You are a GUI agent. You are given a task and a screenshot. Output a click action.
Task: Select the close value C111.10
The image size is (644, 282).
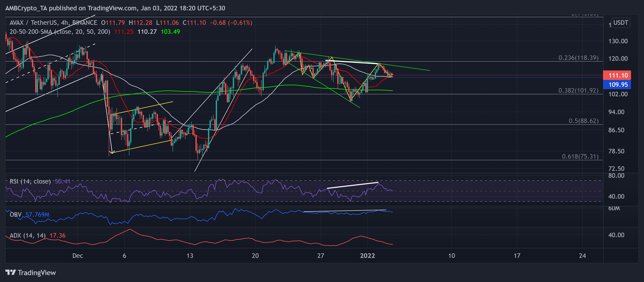pos(194,23)
